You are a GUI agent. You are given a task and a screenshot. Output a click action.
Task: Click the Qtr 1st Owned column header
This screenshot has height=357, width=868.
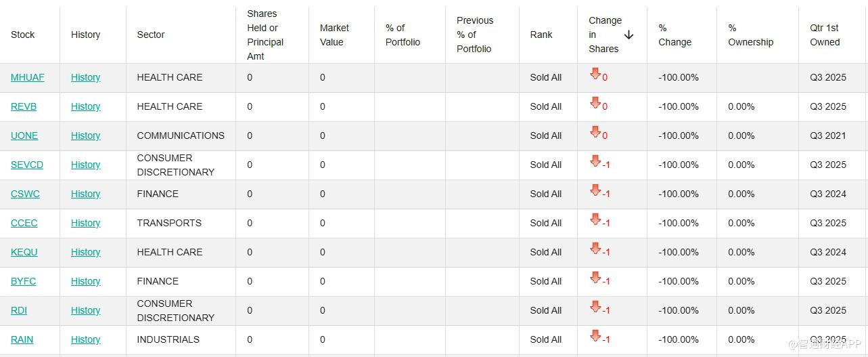824,35
